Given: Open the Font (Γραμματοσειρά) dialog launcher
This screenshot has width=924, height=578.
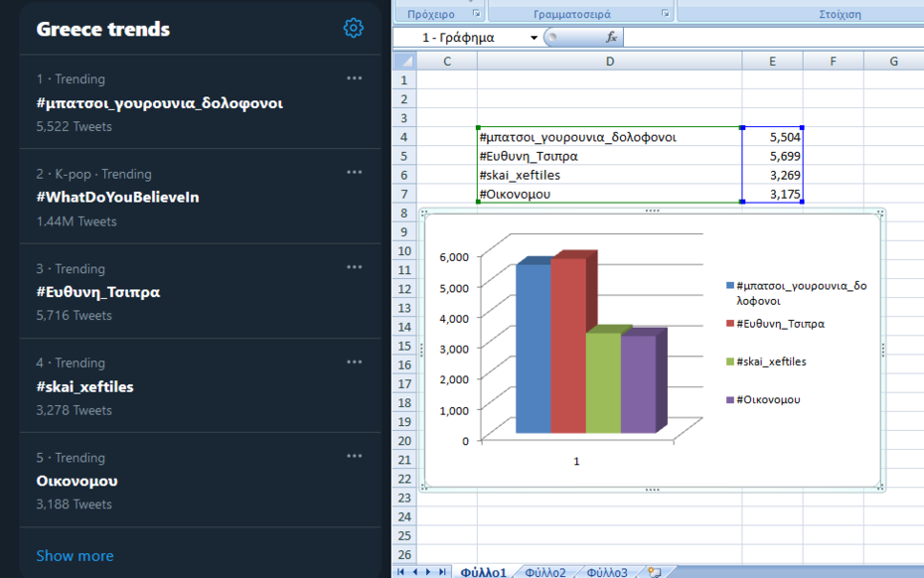Looking at the screenshot, I should (x=665, y=14).
